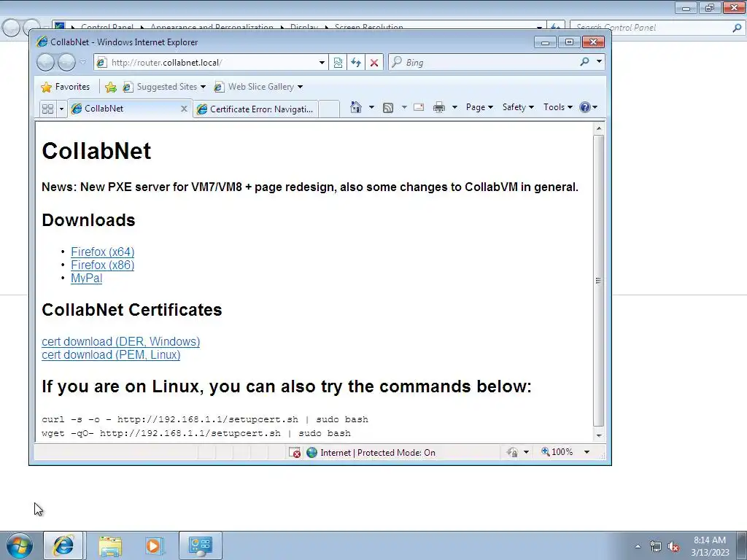Open the Favorites star button
Image resolution: width=747 pixels, height=560 pixels.
tap(66, 87)
